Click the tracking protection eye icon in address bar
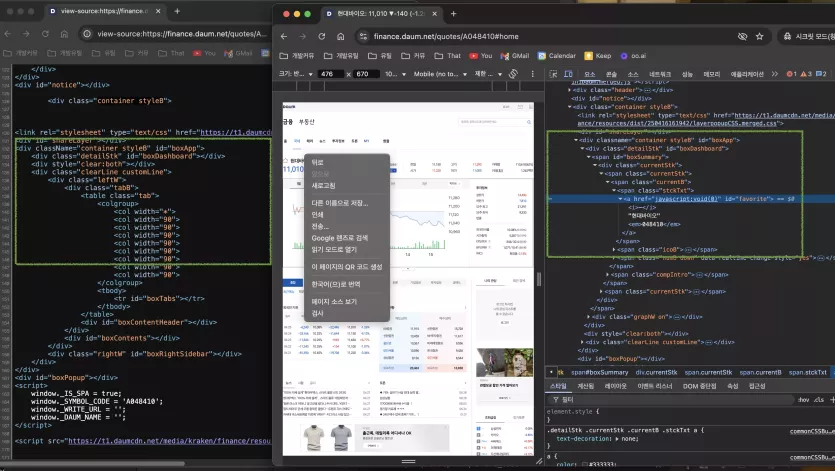Viewport: 835px width, 471px height. click(742, 36)
